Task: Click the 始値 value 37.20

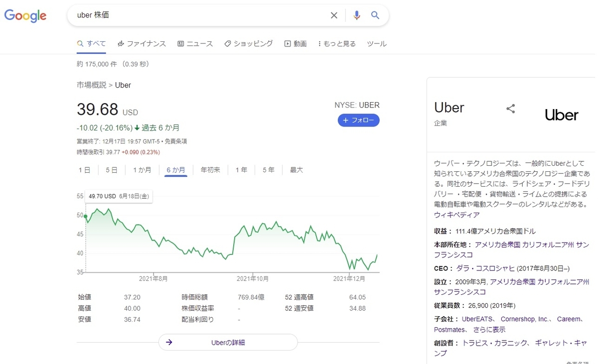Action: 132,297
